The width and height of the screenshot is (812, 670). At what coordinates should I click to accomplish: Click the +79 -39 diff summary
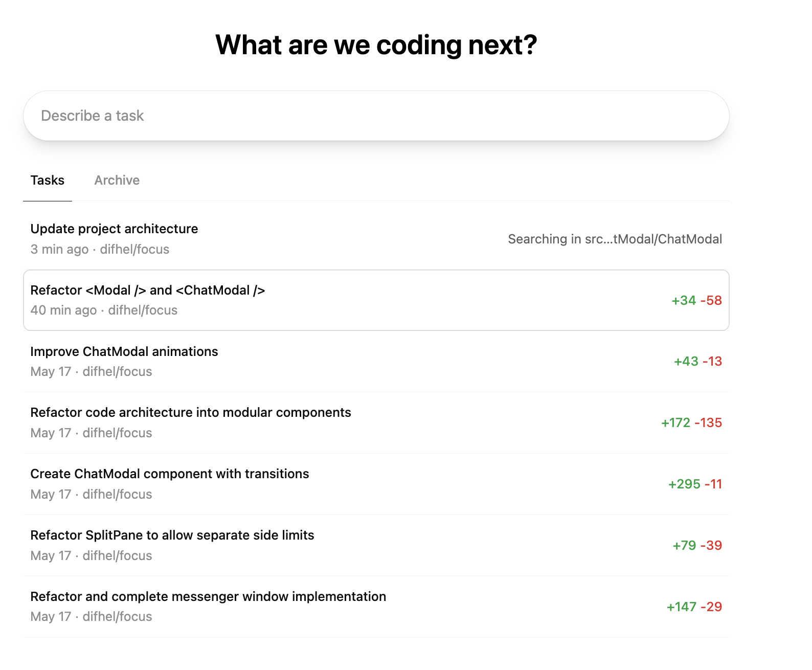pyautogui.click(x=697, y=545)
